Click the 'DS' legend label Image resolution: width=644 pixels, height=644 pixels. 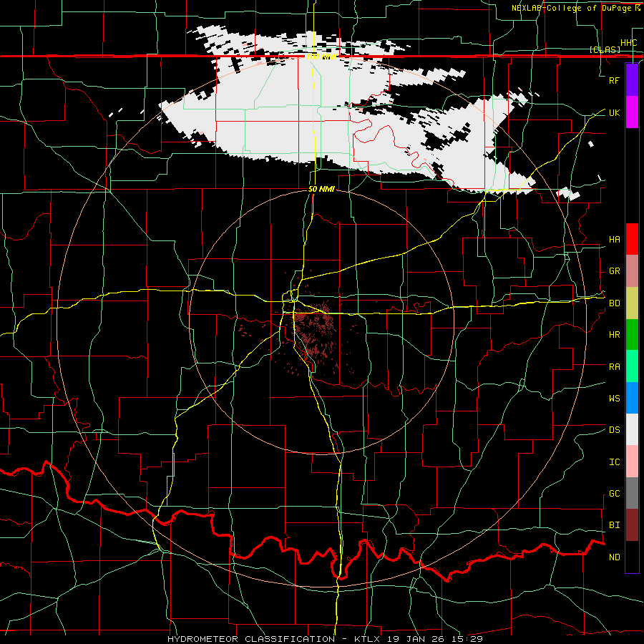pyautogui.click(x=615, y=430)
